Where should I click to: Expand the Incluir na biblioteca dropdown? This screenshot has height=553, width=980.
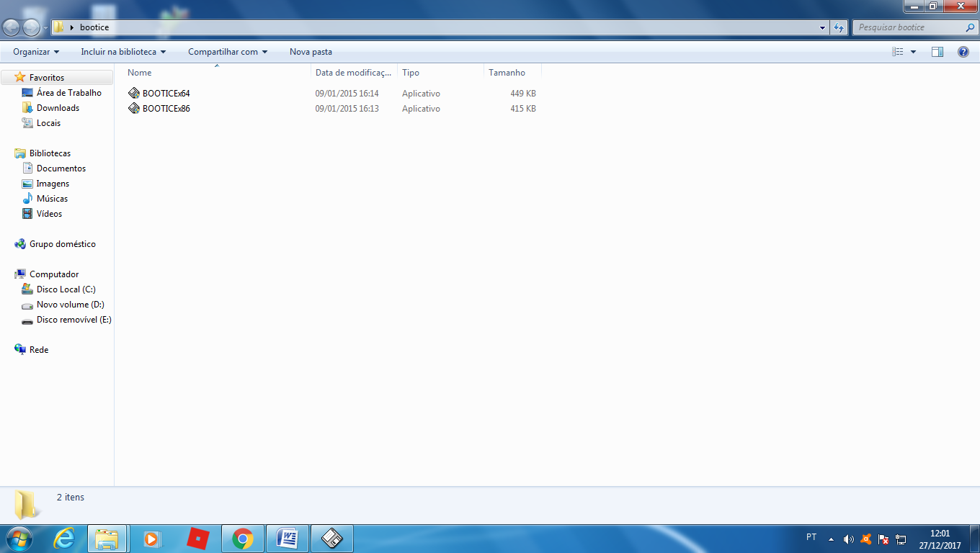click(123, 52)
